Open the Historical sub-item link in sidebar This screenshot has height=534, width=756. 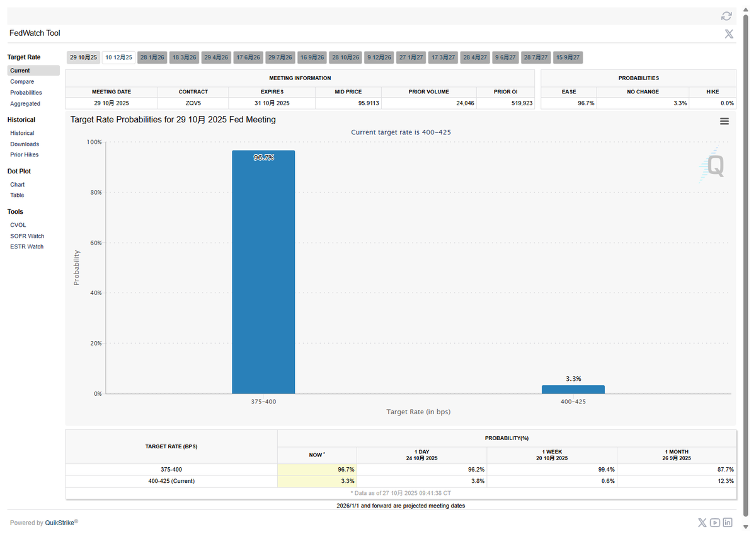22,133
